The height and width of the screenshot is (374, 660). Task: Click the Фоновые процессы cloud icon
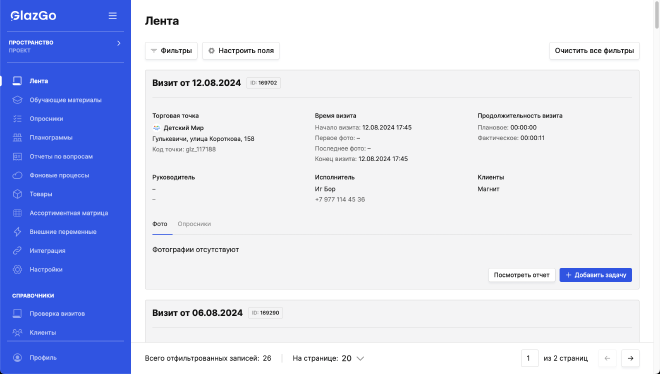click(17, 175)
